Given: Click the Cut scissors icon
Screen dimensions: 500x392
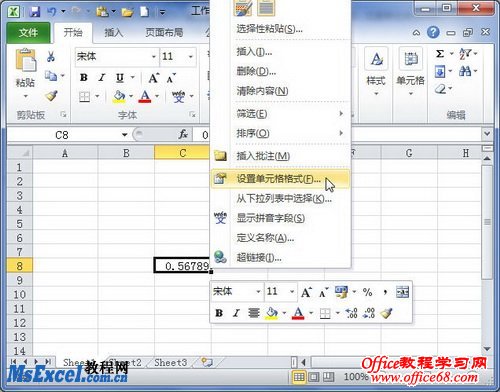Looking at the screenshot, I should pos(51,57).
